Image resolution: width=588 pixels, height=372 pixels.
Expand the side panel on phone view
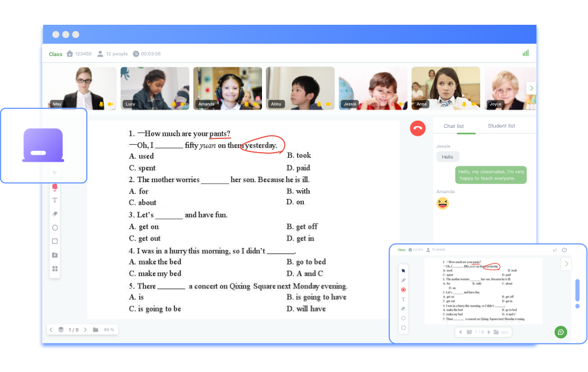click(566, 264)
